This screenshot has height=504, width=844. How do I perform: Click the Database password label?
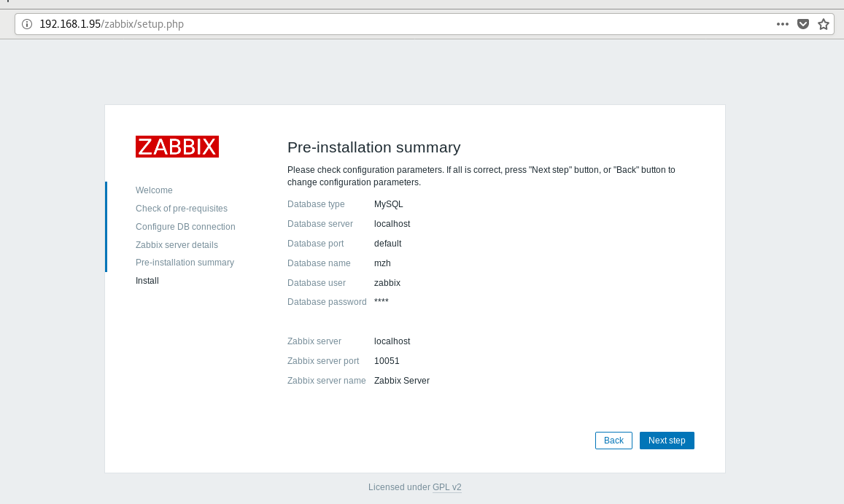click(x=327, y=302)
